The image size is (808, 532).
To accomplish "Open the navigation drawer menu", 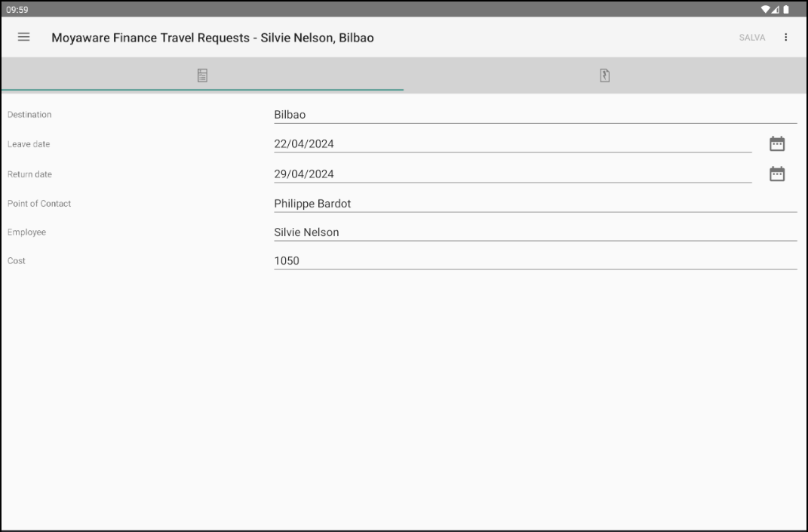I will (25, 38).
